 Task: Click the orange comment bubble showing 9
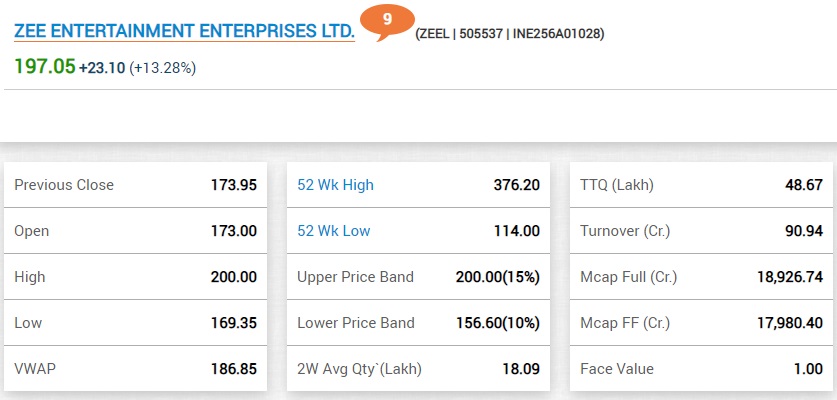[386, 21]
